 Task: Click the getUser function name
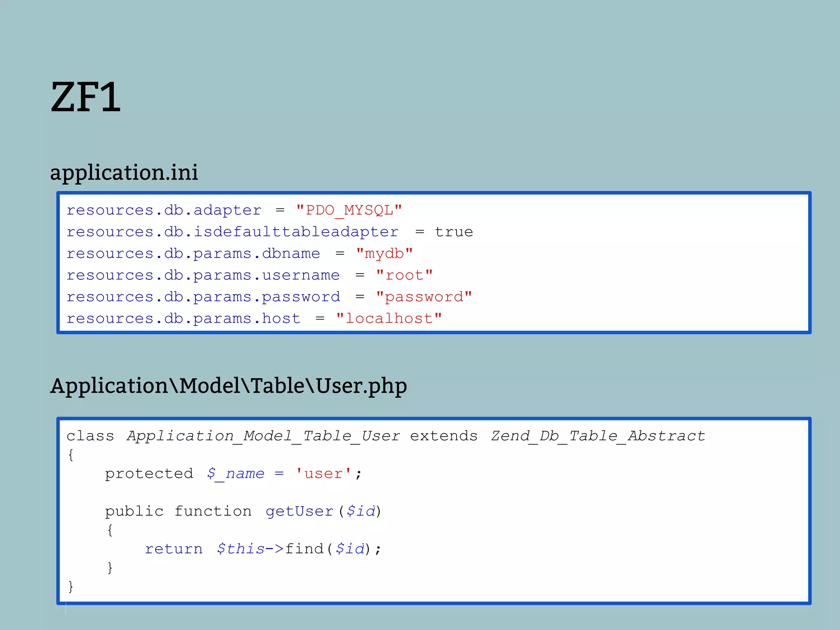point(299,511)
